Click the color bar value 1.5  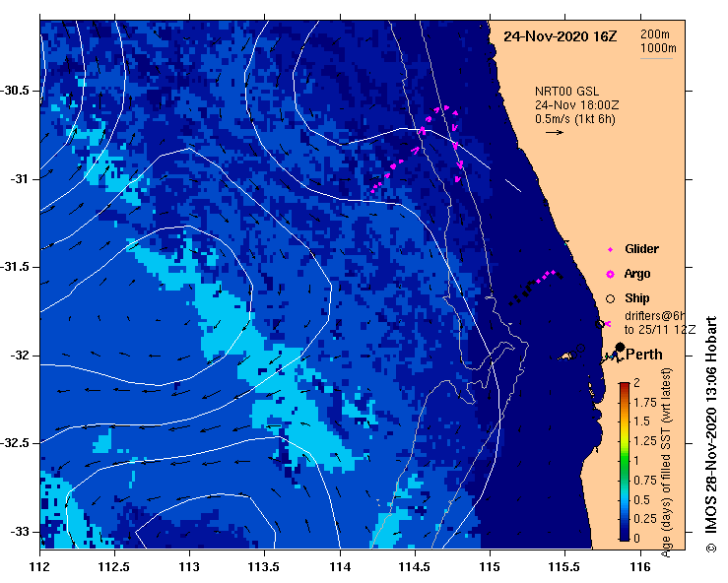[x=641, y=421]
